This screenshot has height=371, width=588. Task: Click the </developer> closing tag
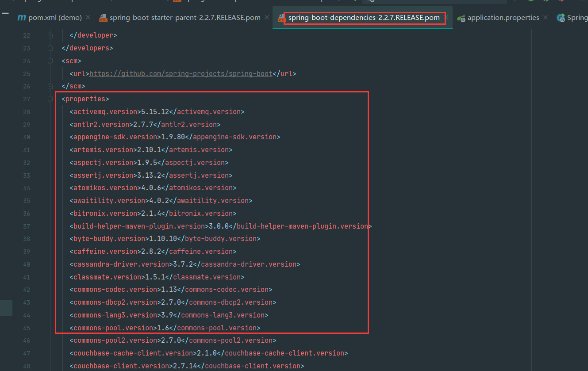click(93, 35)
